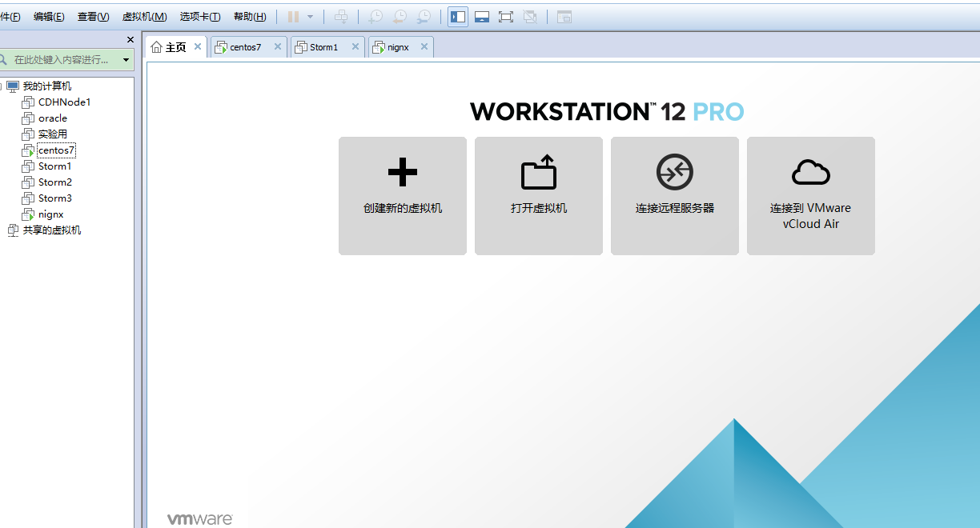Screen dimensions: 980x528
Task: Click the take snapshot clock icon
Action: tap(375, 16)
